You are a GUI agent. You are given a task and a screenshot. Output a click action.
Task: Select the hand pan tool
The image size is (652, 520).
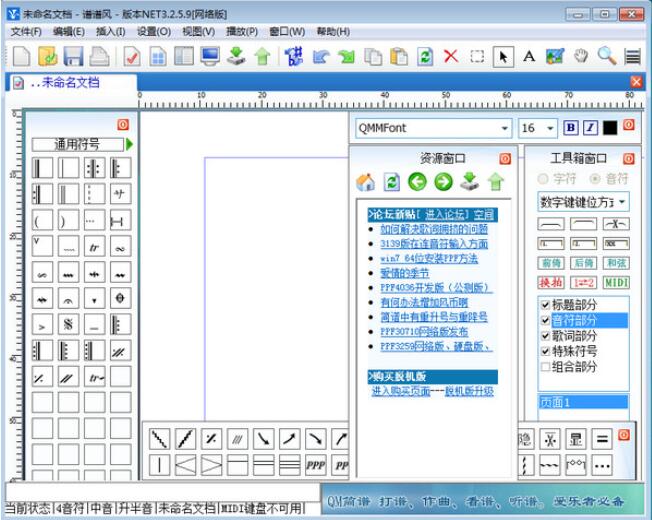pos(581,56)
